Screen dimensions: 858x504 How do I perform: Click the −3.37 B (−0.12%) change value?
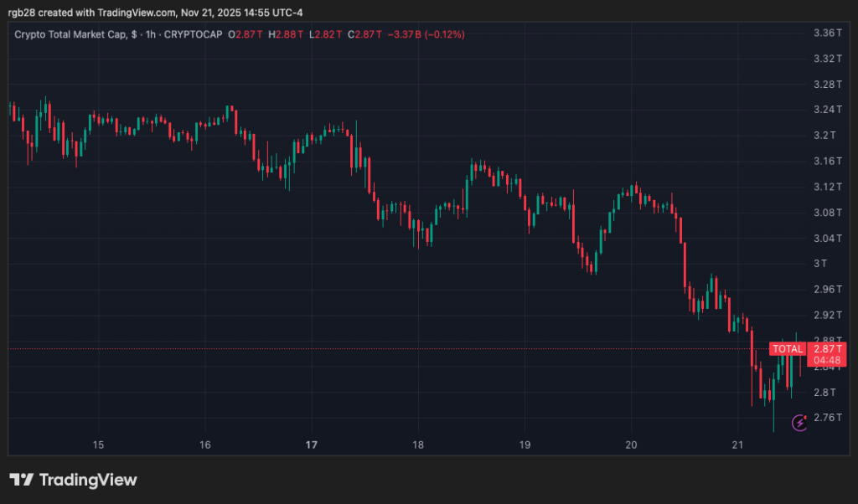click(x=426, y=34)
